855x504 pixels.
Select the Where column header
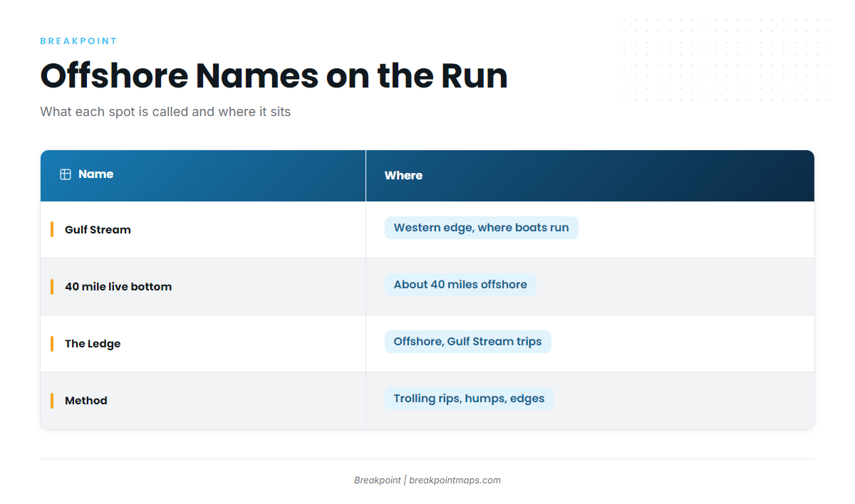[x=590, y=175]
